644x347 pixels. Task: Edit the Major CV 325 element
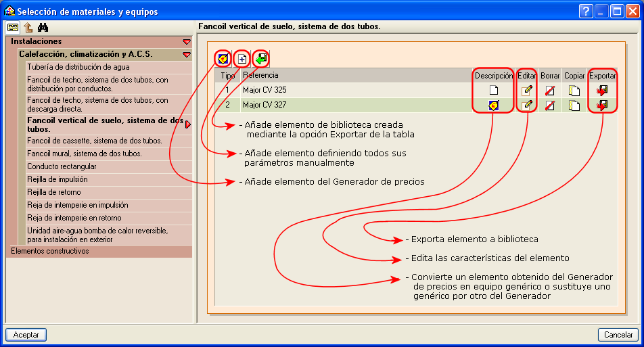pyautogui.click(x=526, y=91)
